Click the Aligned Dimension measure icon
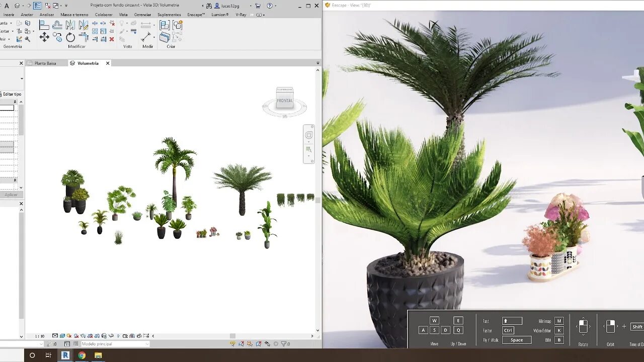Viewport: 644px width, 362px height. [145, 38]
